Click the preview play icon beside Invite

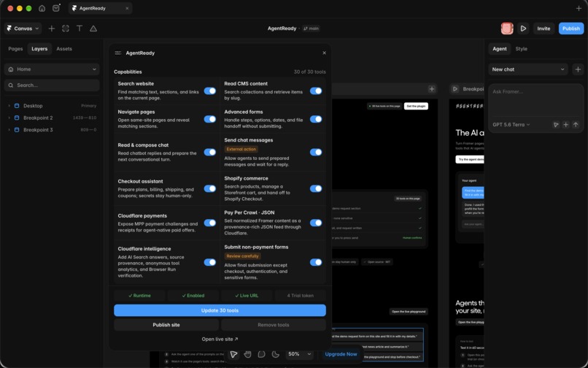click(x=523, y=28)
